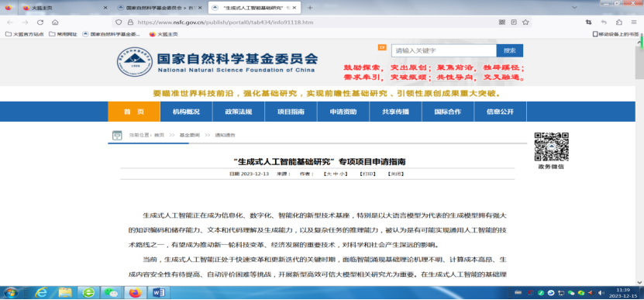Click the 搜索 search button

tap(510, 50)
